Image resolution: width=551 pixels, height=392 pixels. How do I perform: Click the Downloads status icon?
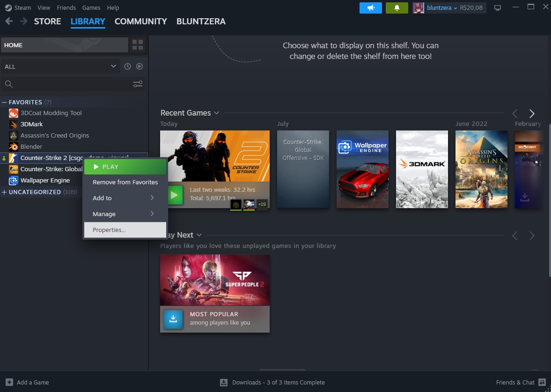pyautogui.click(x=224, y=383)
